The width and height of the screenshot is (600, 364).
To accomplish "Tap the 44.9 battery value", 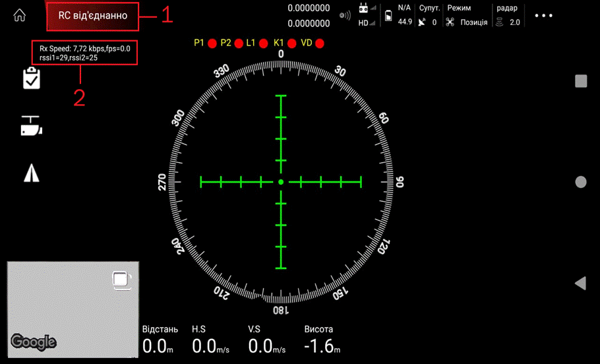I will tap(405, 22).
